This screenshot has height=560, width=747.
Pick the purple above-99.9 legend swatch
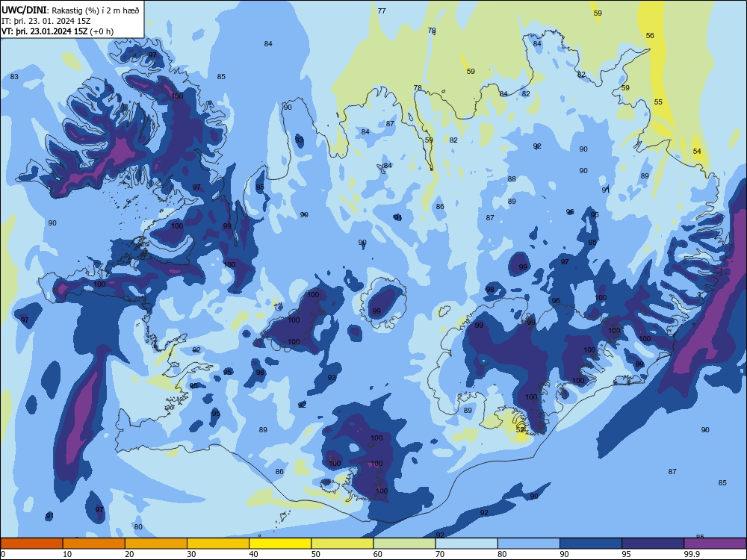tap(715, 544)
